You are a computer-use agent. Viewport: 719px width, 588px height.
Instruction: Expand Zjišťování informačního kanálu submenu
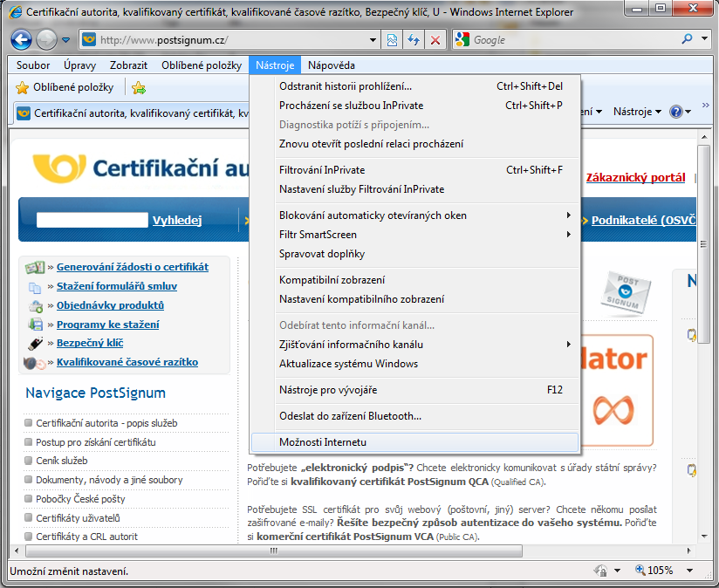click(x=415, y=345)
